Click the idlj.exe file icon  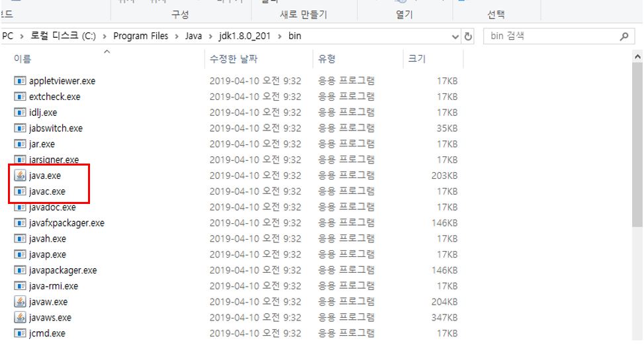tap(20, 113)
